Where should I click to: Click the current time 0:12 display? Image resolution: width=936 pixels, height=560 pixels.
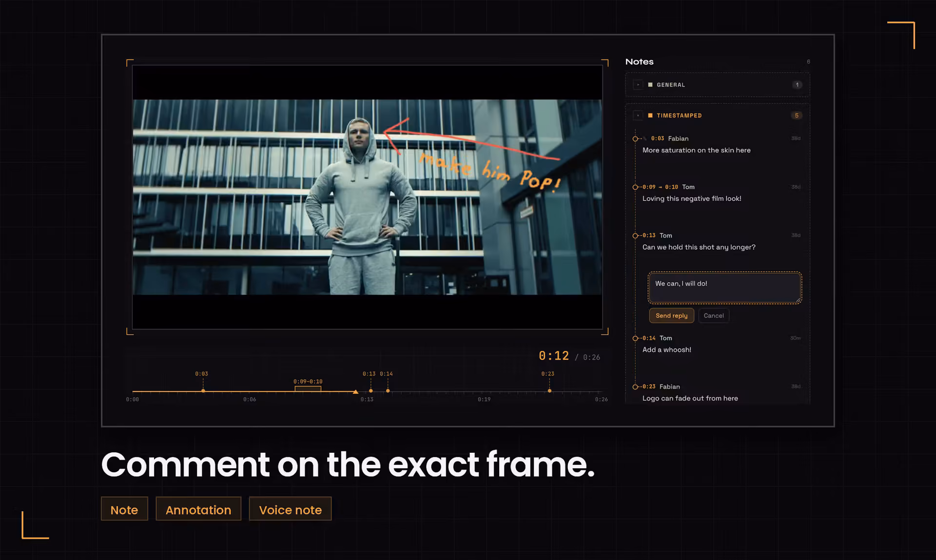(x=554, y=356)
